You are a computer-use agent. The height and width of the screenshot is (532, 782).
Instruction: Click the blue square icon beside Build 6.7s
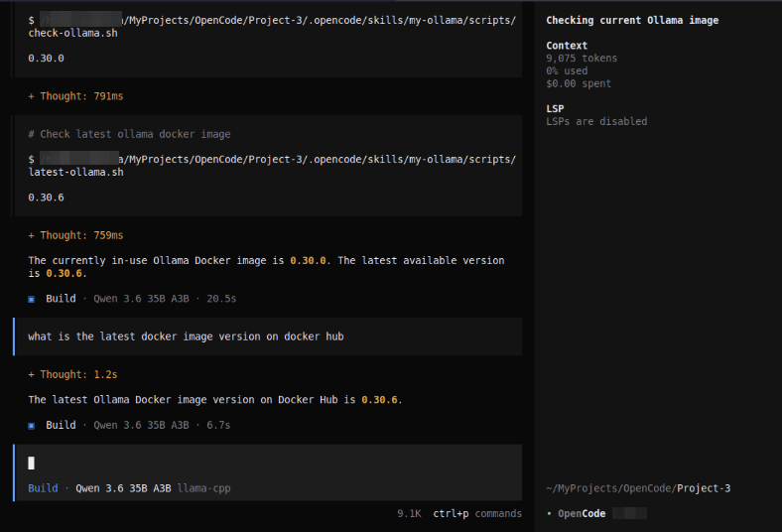[32, 426]
